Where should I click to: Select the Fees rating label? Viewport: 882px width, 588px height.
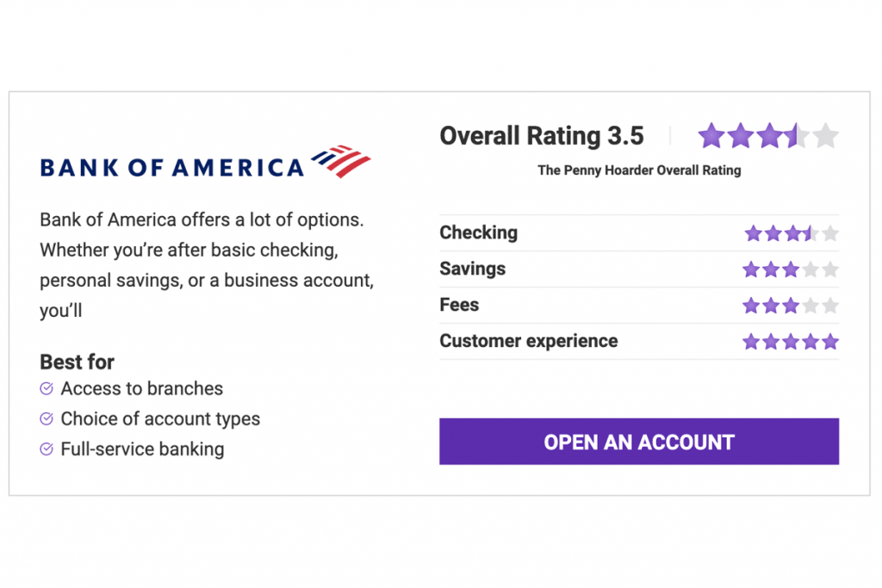459,305
